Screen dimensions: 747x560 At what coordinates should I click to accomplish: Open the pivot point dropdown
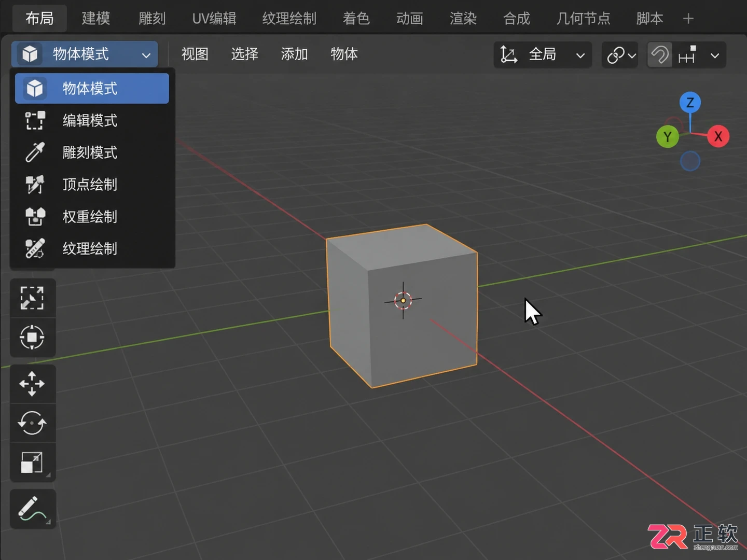(x=620, y=54)
